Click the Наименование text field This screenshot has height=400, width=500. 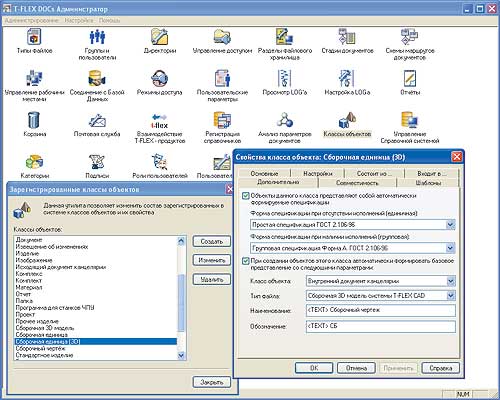(x=381, y=310)
